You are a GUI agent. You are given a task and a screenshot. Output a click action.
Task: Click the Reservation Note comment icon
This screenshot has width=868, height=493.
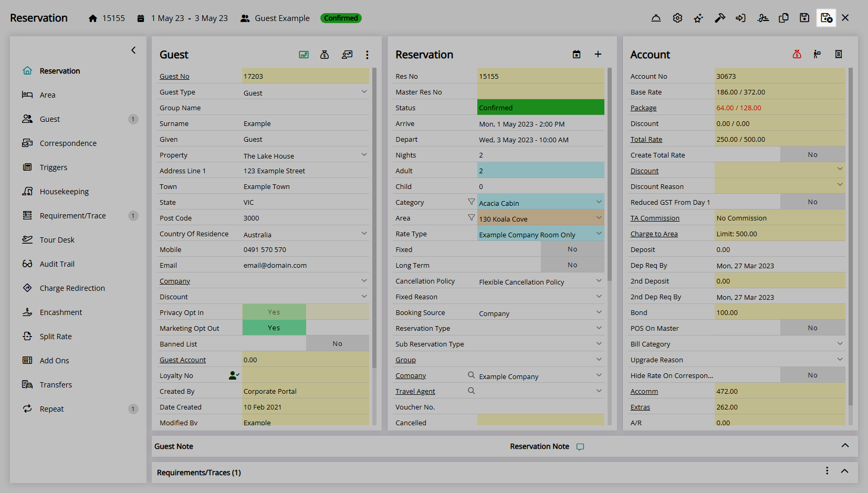pyautogui.click(x=580, y=447)
